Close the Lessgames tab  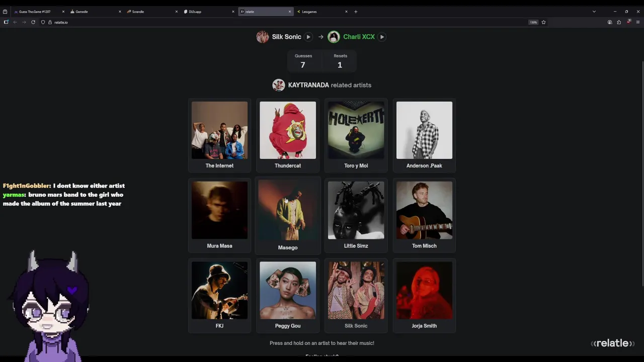(x=346, y=12)
